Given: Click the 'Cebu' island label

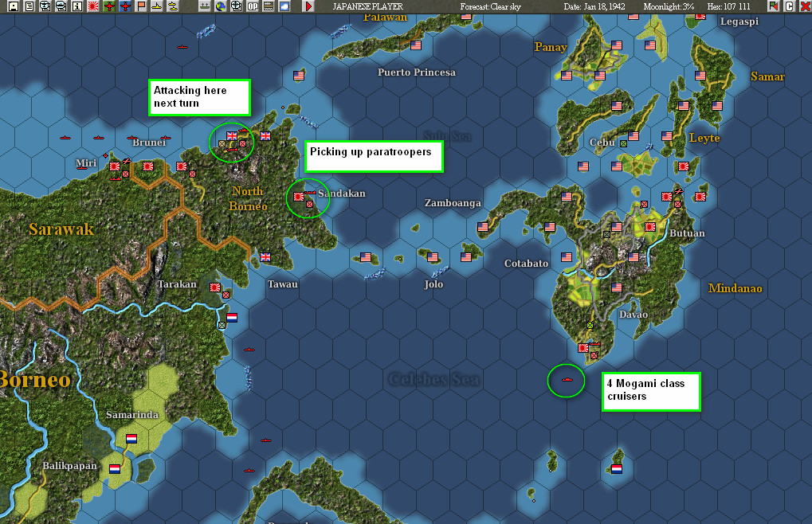Looking at the screenshot, I should (602, 143).
